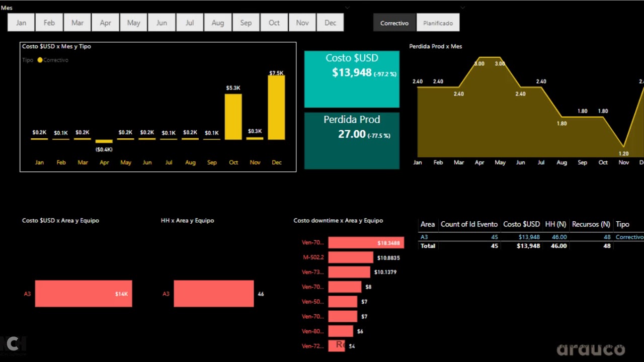This screenshot has height=362, width=644.
Task: Open the Tipo slicer dropdown chevron
Action: coord(462,8)
